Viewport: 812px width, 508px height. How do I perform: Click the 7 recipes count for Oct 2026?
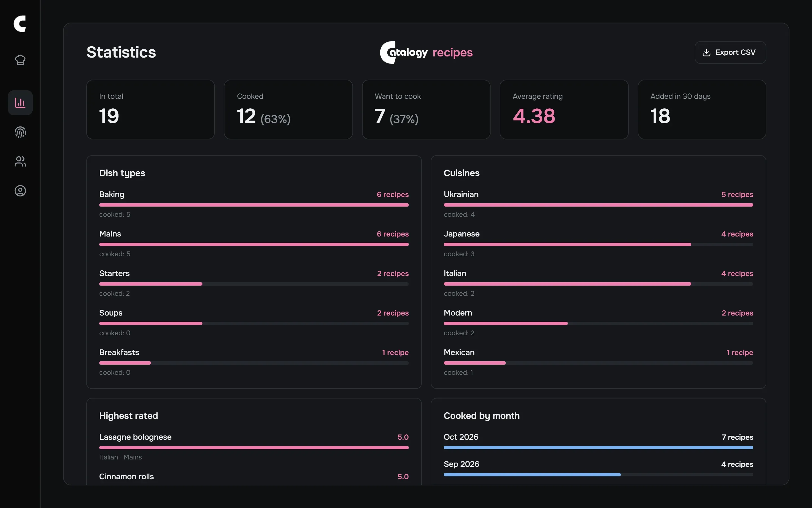tap(737, 437)
